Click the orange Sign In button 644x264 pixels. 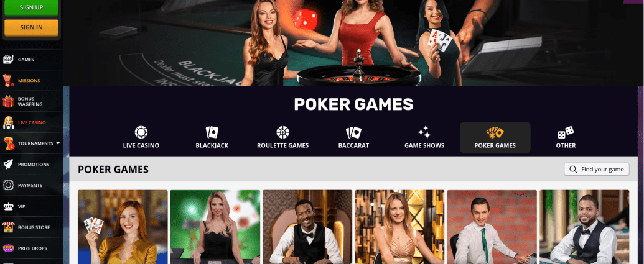click(x=31, y=27)
